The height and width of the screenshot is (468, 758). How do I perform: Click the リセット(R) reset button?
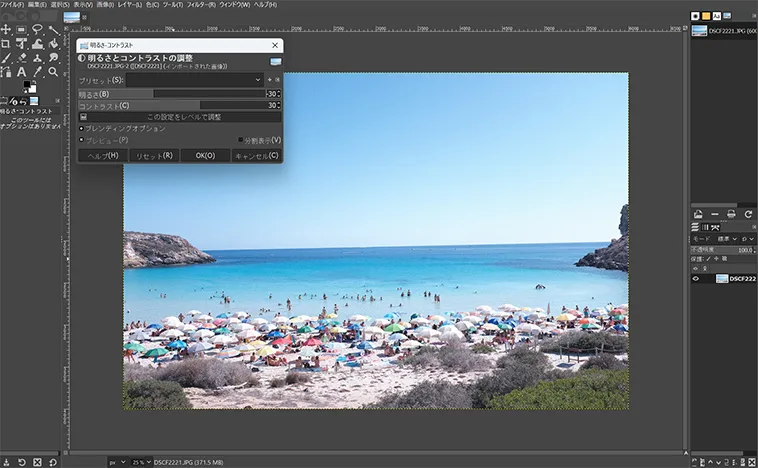coord(154,156)
